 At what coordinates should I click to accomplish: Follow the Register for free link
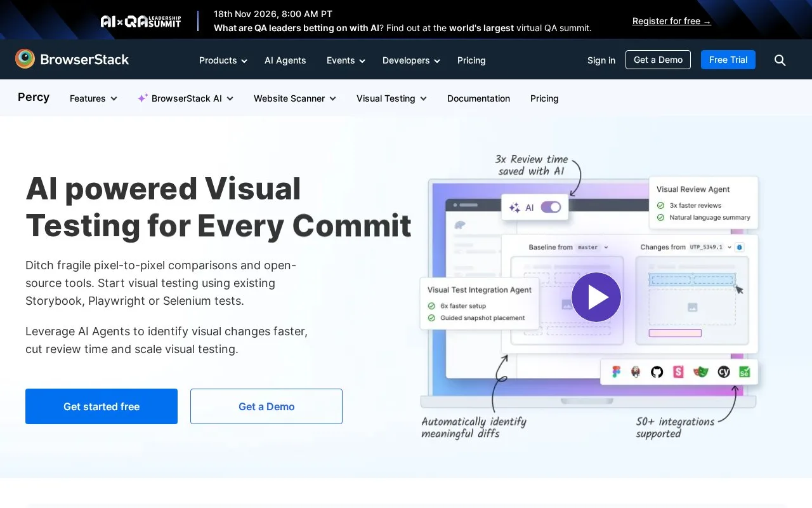pos(672,21)
